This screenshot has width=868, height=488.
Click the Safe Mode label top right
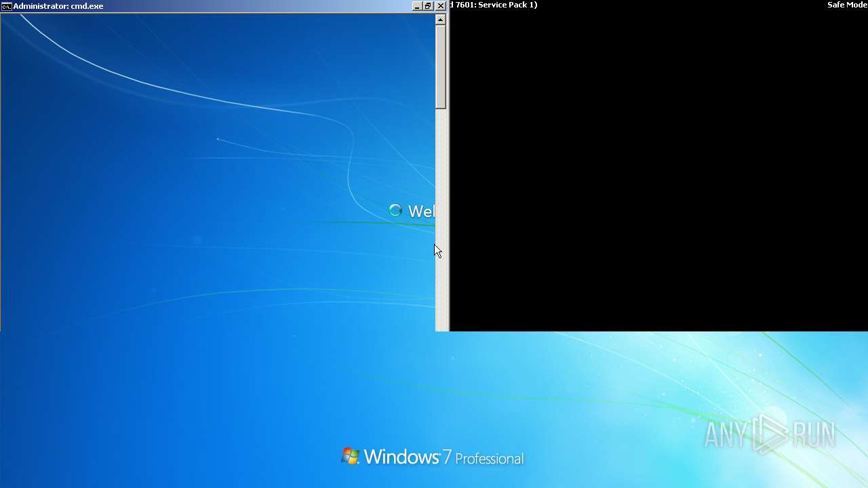(847, 5)
